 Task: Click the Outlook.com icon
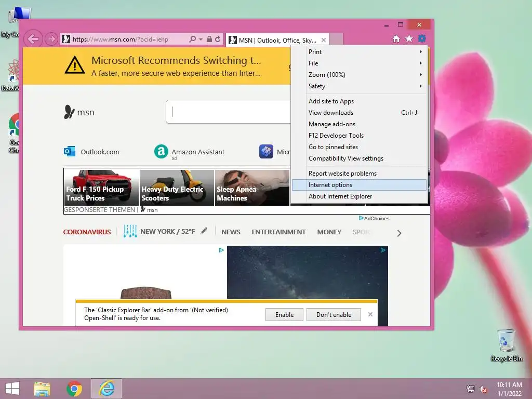[x=70, y=151]
